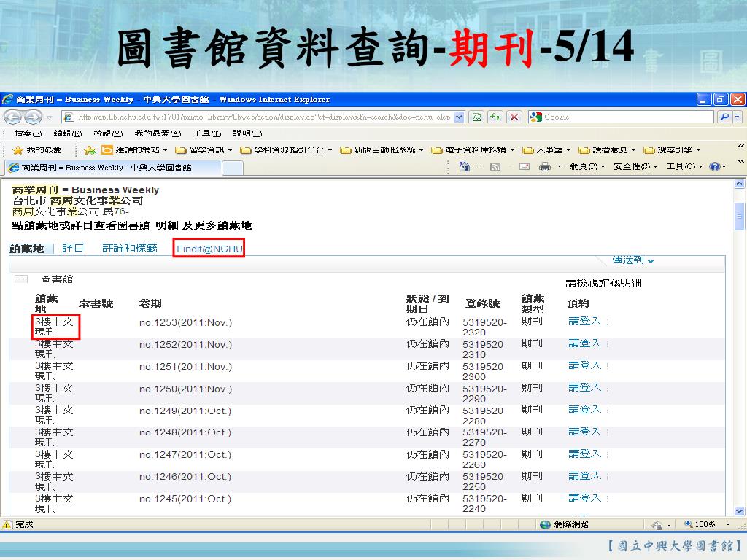The height and width of the screenshot is (560, 747).
Task: Click 請登入 for no.1252(2011:Nov.)
Action: [584, 343]
